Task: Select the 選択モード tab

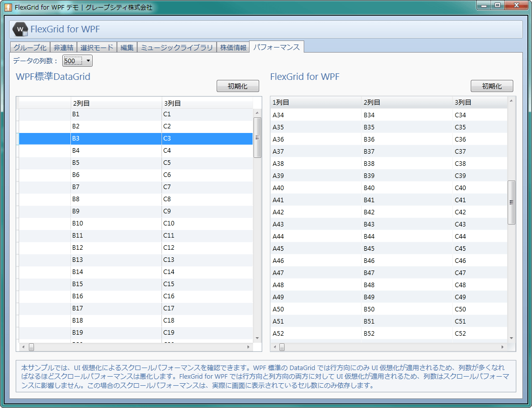Action: pyautogui.click(x=96, y=47)
